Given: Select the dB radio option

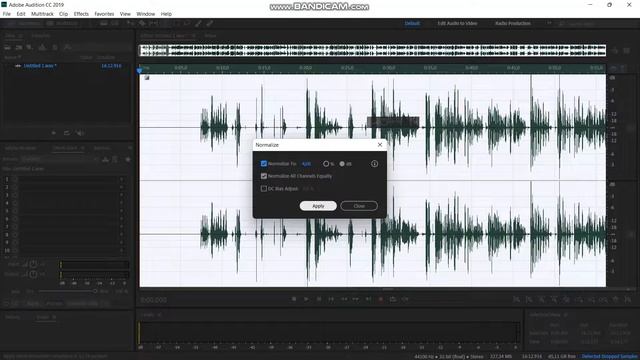Looking at the screenshot, I should (342, 164).
